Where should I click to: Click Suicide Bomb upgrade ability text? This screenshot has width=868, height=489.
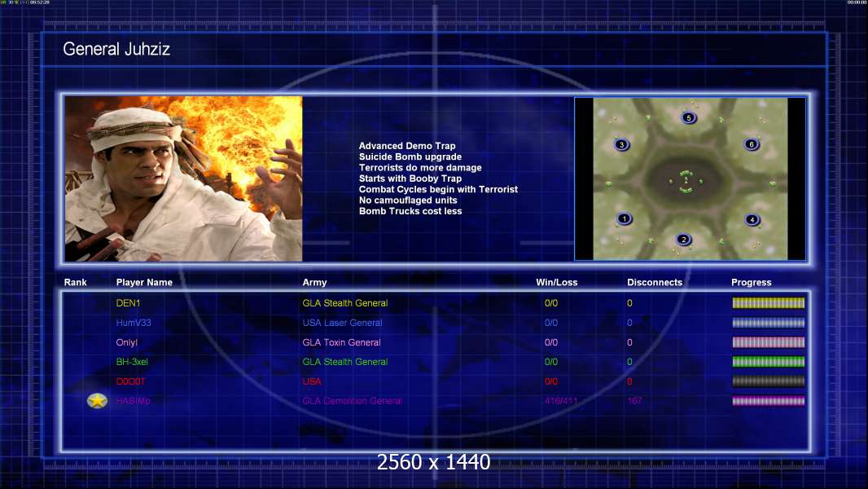pos(410,156)
